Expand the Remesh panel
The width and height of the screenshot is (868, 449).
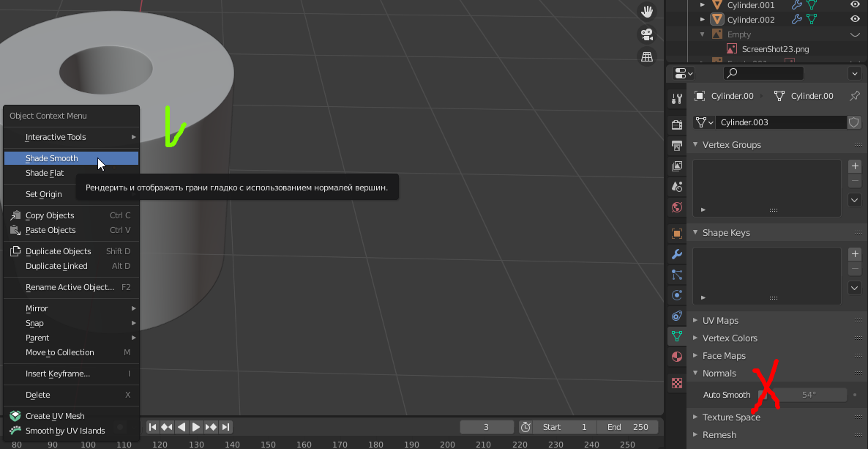coord(695,434)
